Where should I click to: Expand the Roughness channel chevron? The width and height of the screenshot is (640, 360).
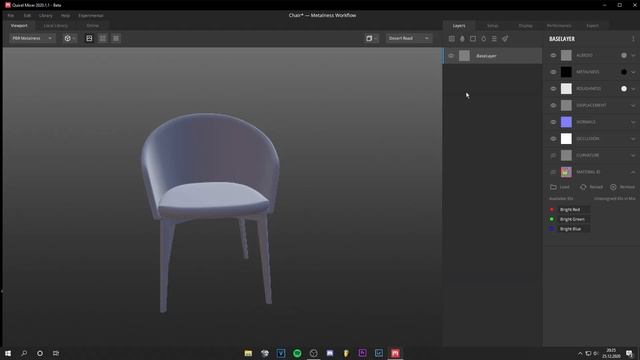coord(633,89)
